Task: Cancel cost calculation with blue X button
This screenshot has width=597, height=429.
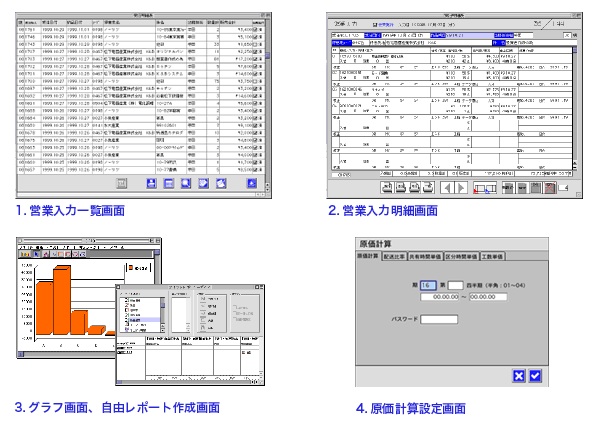Action: (519, 376)
